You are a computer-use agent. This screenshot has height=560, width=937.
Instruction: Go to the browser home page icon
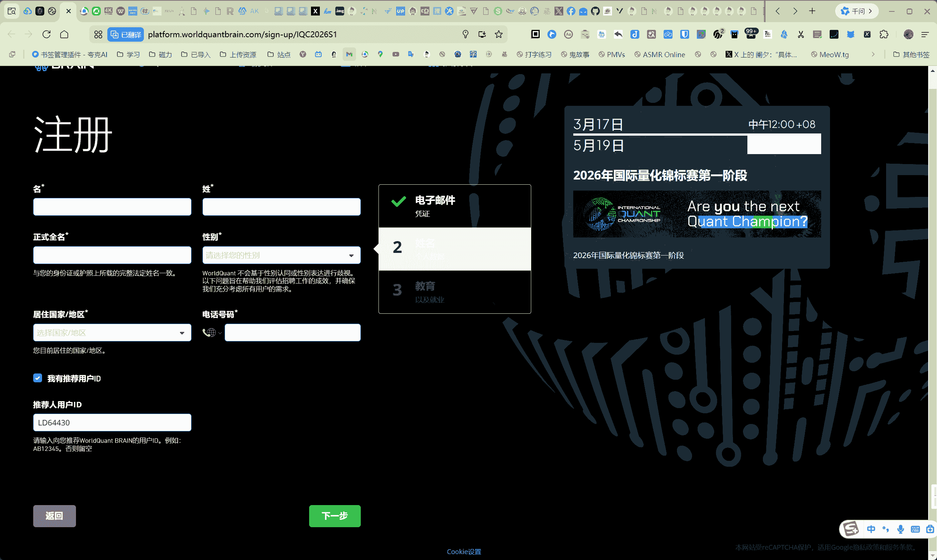tap(65, 34)
